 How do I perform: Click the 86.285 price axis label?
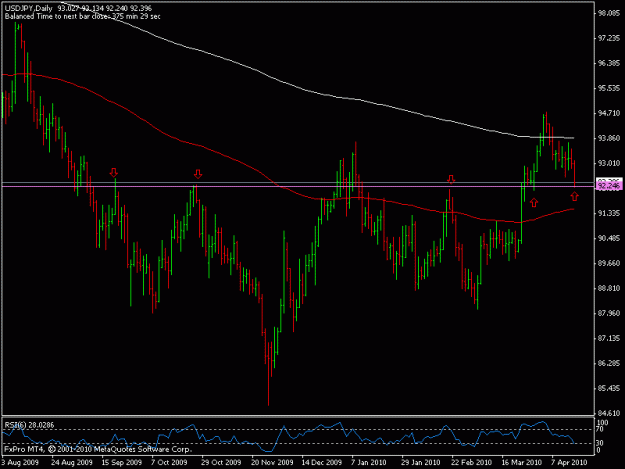609,363
